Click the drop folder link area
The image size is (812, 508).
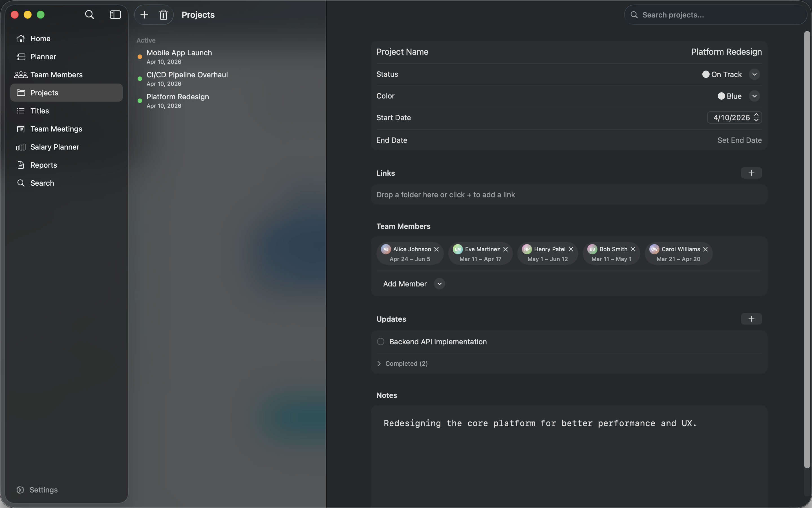coord(569,195)
